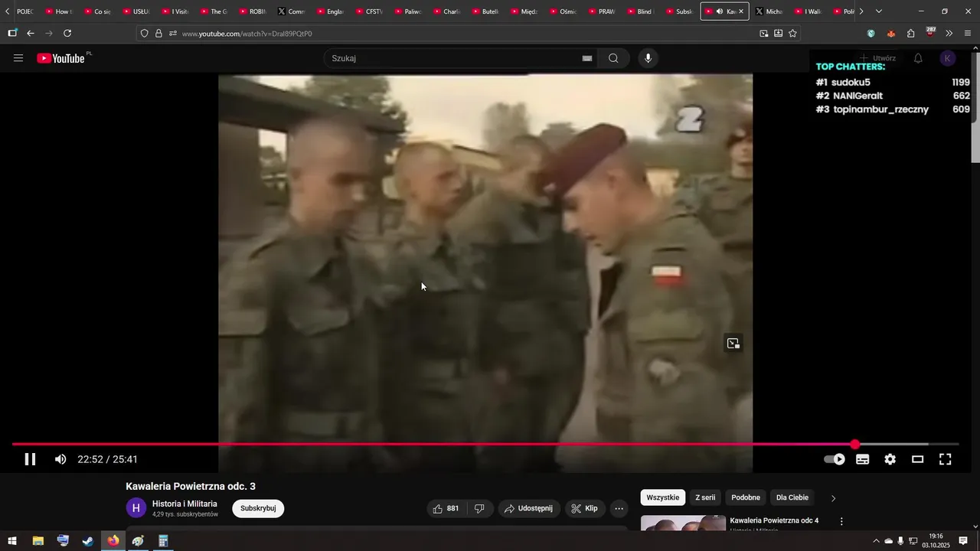Open picture-in-picture icon in address bar

pos(764,34)
